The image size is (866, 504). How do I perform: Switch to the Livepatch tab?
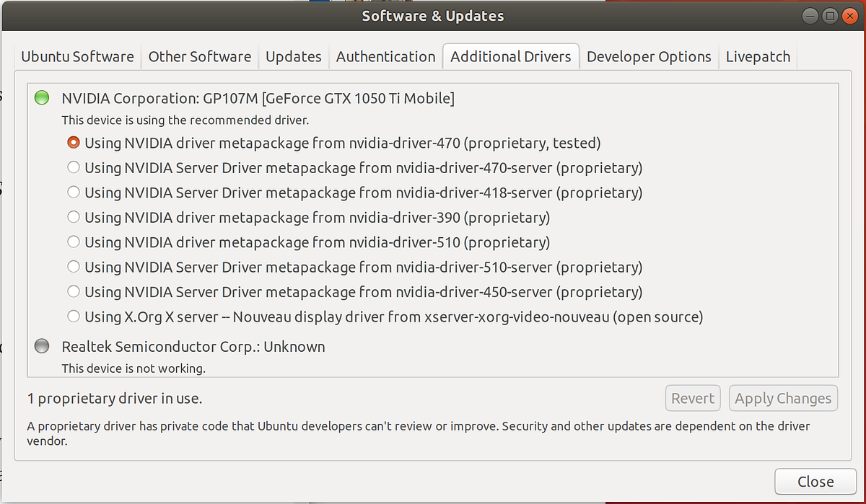[757, 56]
